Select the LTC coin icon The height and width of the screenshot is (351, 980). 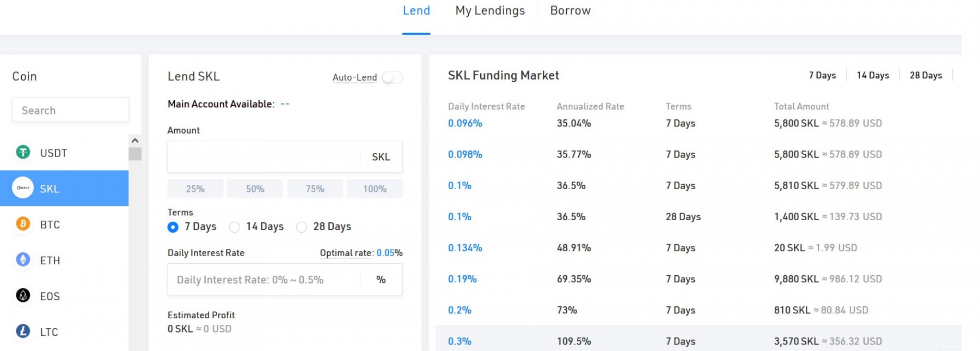click(x=23, y=331)
